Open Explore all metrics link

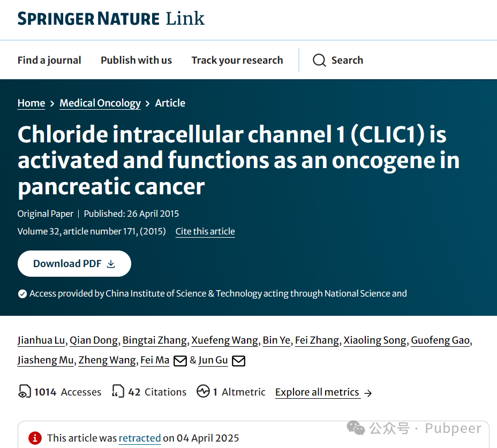coord(318,392)
